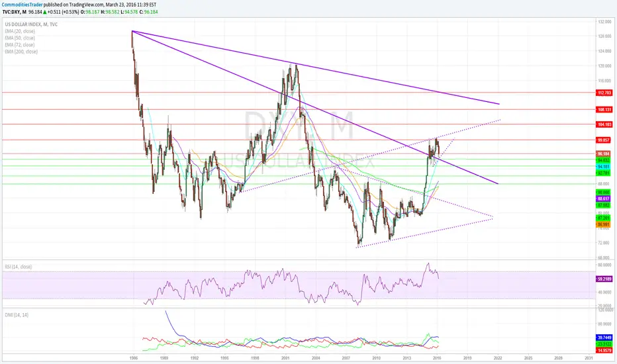
Task: Click the 108.131 red price label
Action: (604, 110)
